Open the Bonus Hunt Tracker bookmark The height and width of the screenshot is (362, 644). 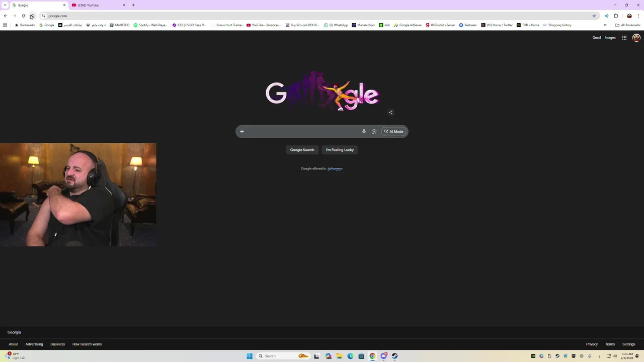click(x=227, y=25)
